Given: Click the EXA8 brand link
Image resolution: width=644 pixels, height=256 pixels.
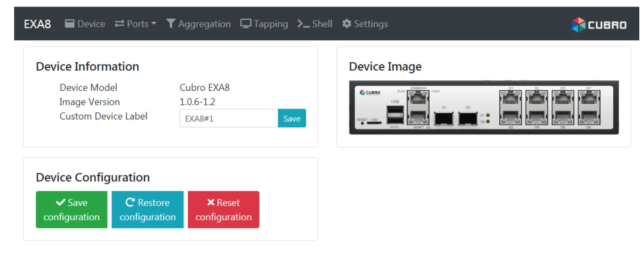Looking at the screenshot, I should (37, 24).
